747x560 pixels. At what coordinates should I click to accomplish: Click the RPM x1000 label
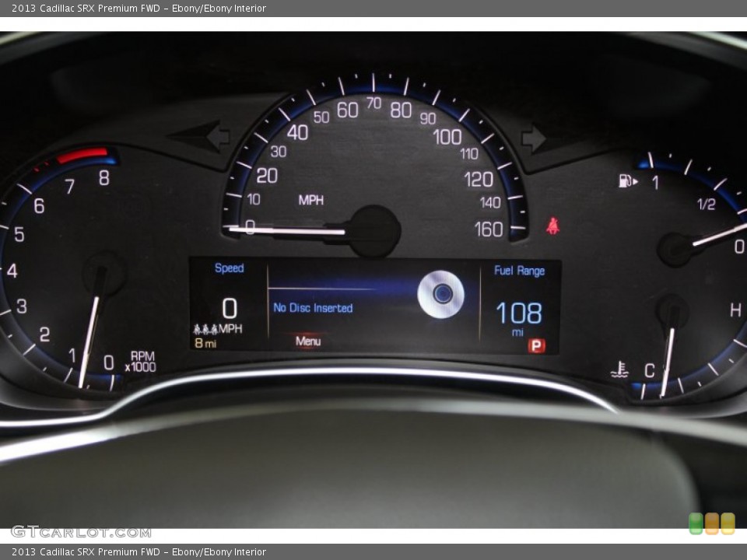tap(141, 362)
